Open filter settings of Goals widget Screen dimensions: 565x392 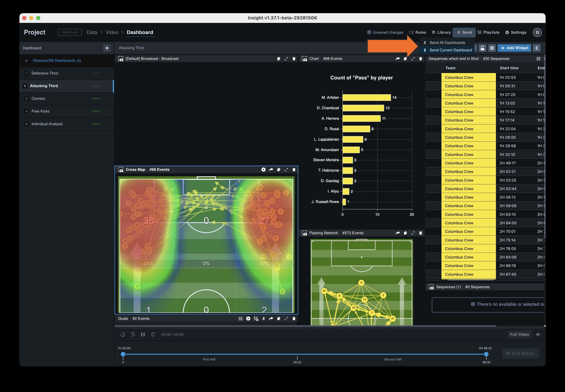241,319
